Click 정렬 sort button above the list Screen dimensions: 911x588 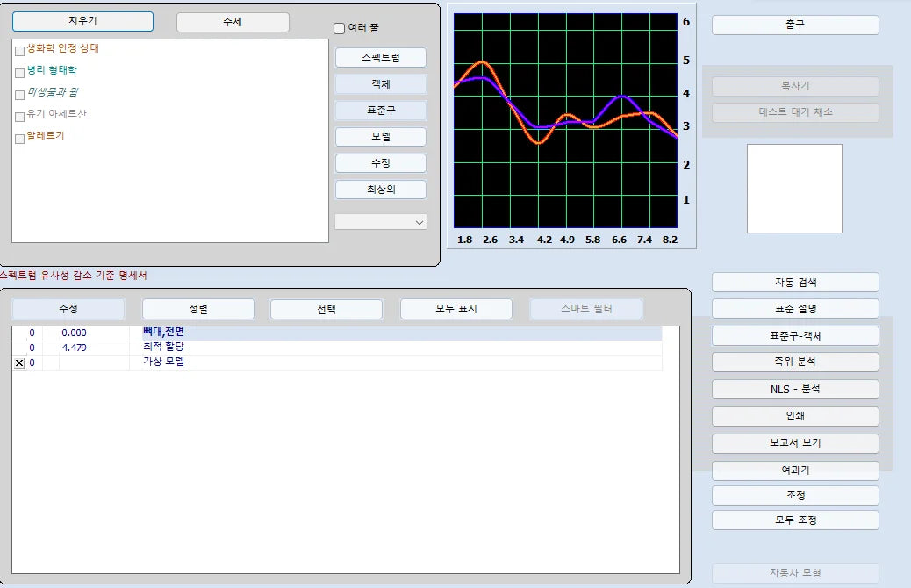(x=197, y=309)
